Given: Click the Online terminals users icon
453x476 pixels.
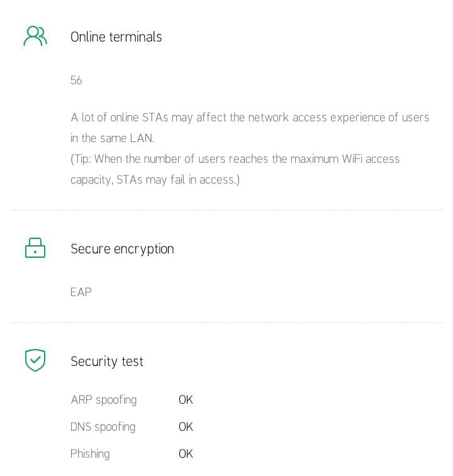Looking at the screenshot, I should pyautogui.click(x=35, y=36).
